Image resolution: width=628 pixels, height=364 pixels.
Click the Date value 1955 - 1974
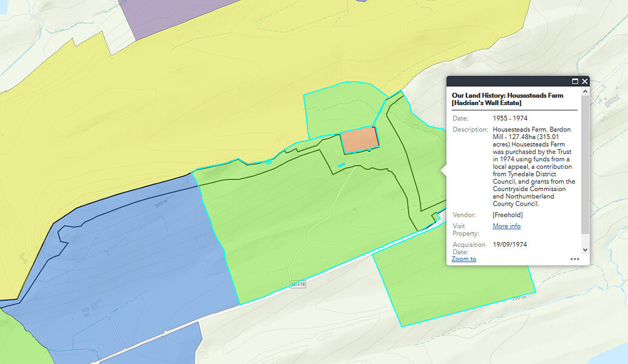coord(509,118)
